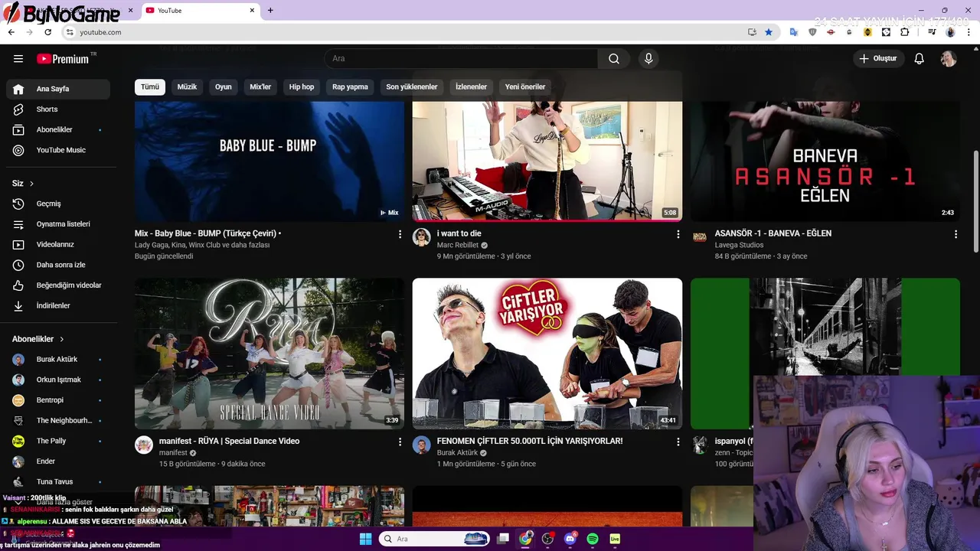Select the Oyun filter chip
The width and height of the screenshot is (980, 551).
coord(224,86)
